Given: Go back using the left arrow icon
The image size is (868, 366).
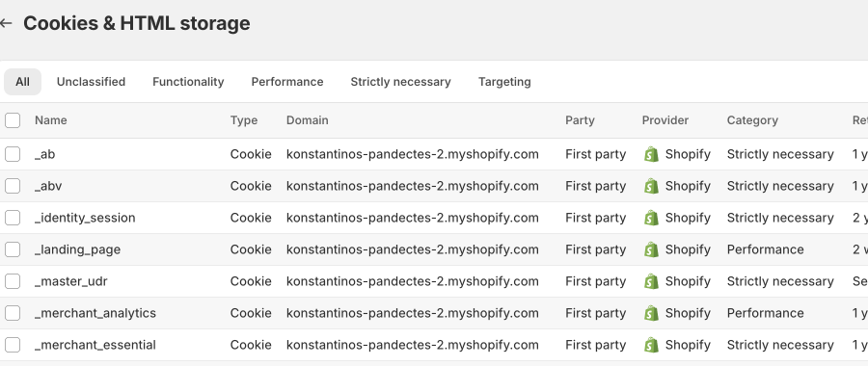Looking at the screenshot, I should [x=6, y=23].
